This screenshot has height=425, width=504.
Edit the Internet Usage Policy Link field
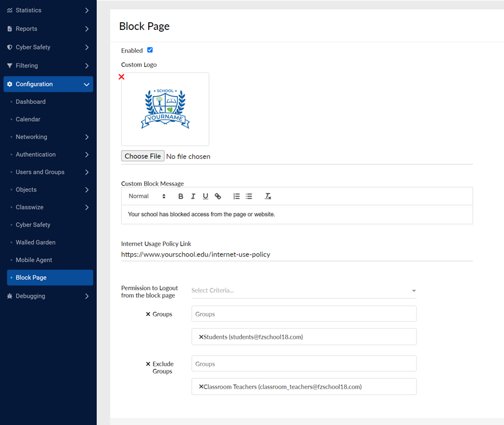[x=296, y=254]
